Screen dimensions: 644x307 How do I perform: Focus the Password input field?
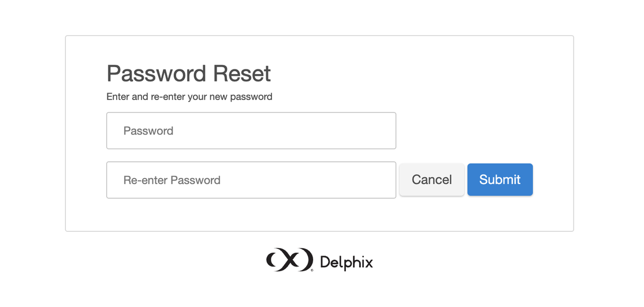[251, 131]
